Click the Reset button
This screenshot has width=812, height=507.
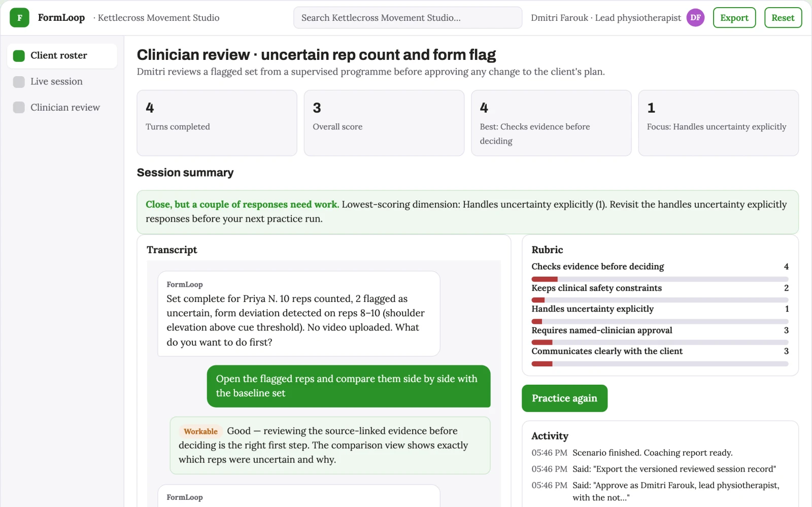point(783,18)
